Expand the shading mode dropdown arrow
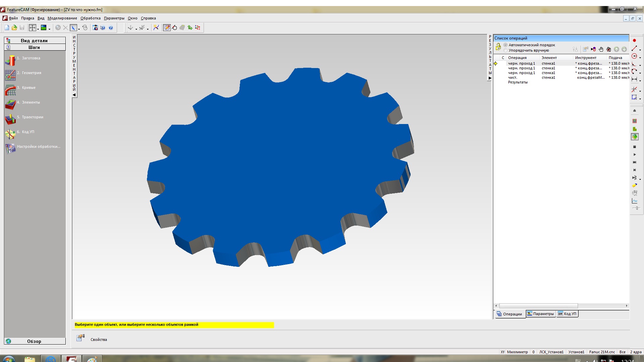The image size is (644, 362). 49,29
